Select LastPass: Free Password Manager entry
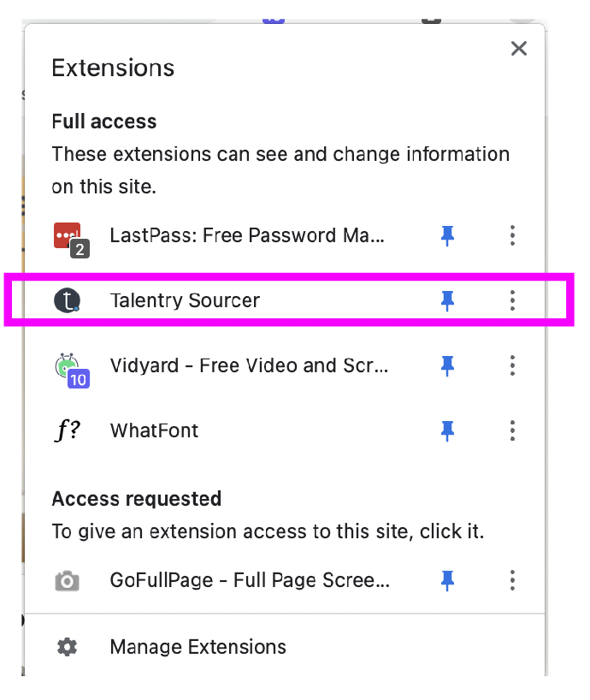This screenshot has height=700, width=590. (x=247, y=235)
